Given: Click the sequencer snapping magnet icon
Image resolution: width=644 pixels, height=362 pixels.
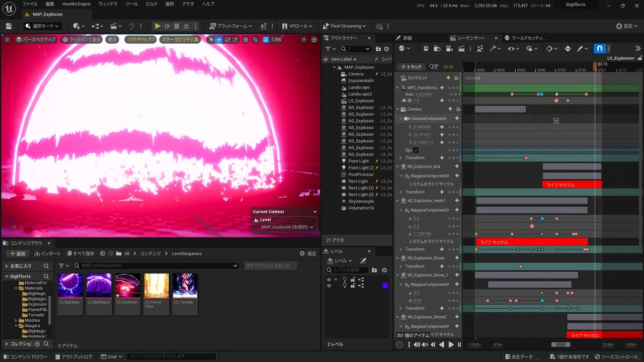Looking at the screenshot, I should coord(599,49).
